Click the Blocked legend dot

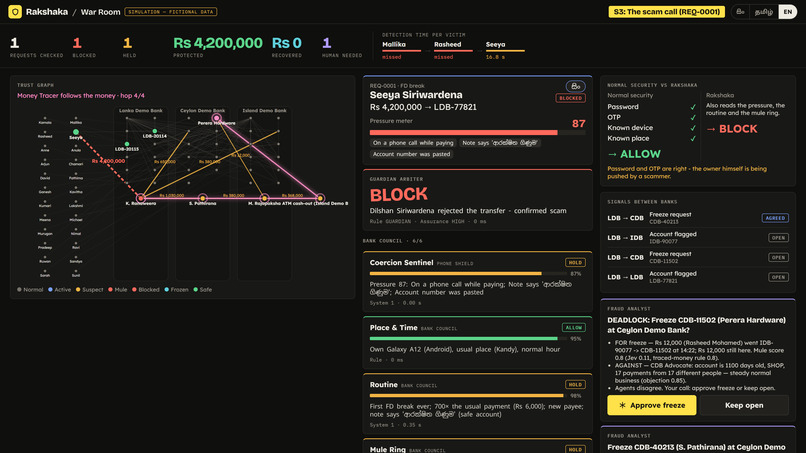click(x=134, y=289)
